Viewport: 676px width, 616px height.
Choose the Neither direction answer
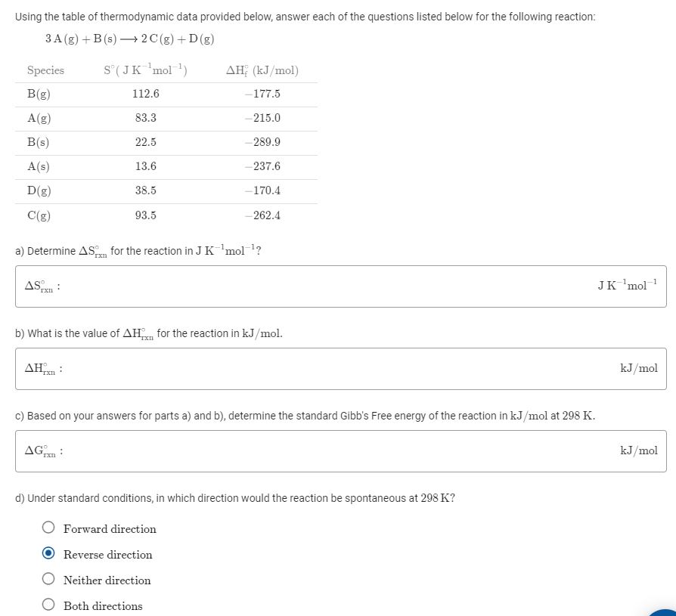[48, 578]
